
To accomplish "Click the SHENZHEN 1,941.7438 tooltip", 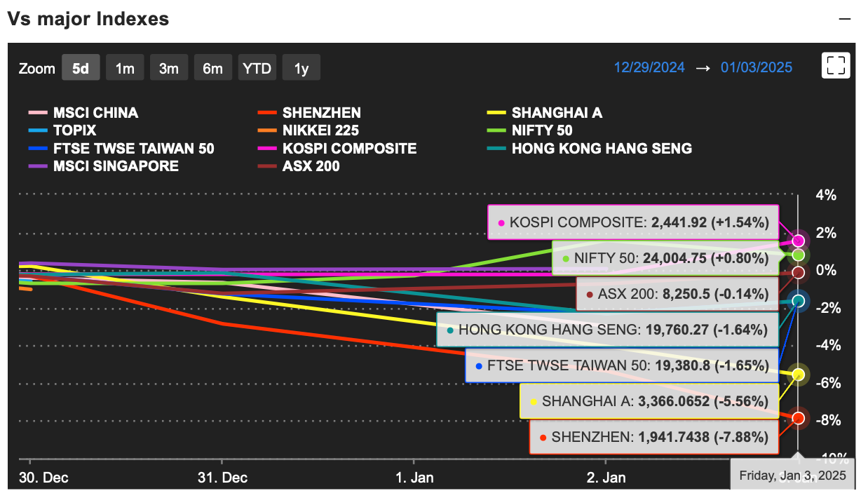I will coord(654,437).
